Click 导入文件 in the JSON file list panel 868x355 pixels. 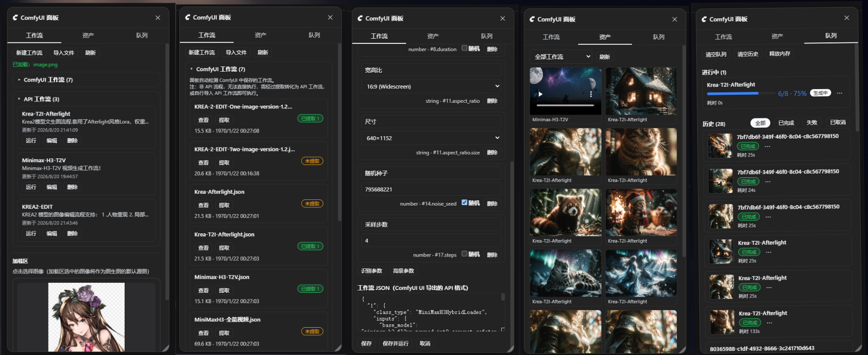(236, 52)
